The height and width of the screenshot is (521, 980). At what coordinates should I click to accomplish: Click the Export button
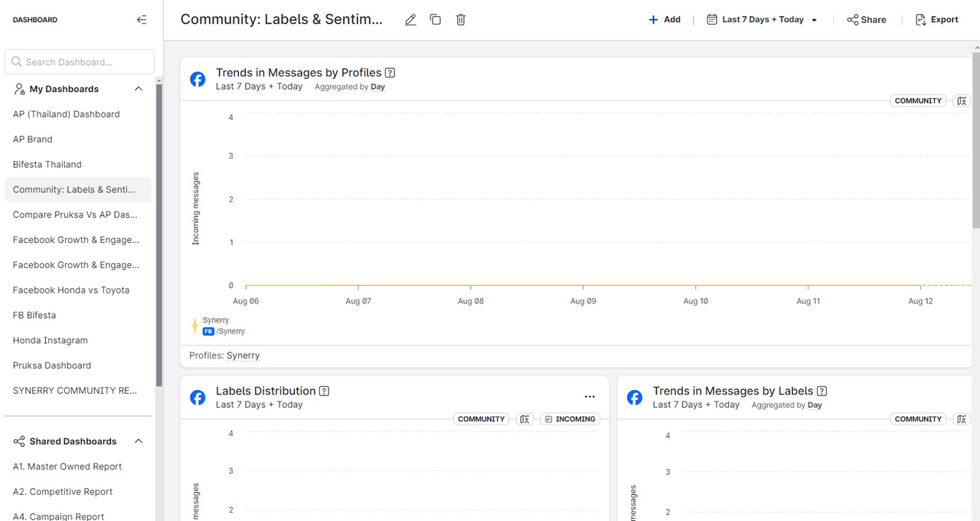[937, 20]
